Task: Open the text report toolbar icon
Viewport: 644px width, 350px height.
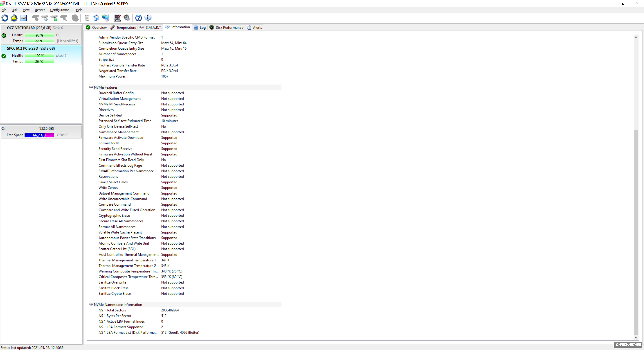Action: [87, 18]
